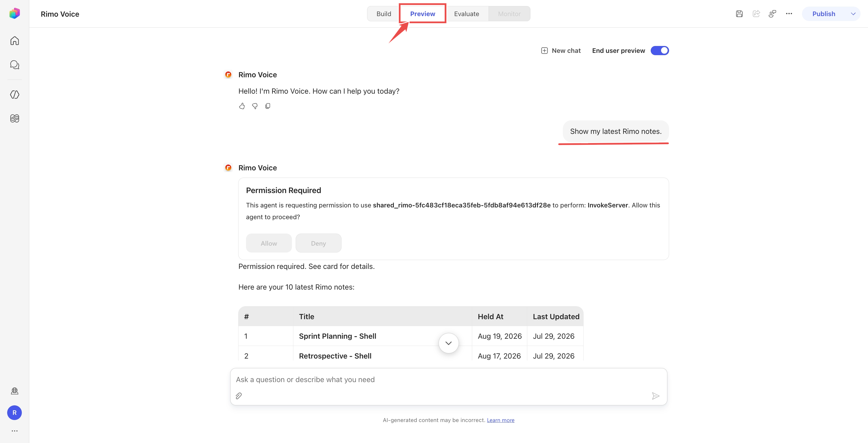Dislike the greeting message with thumbs down
Image resolution: width=868 pixels, height=443 pixels.
coord(255,106)
